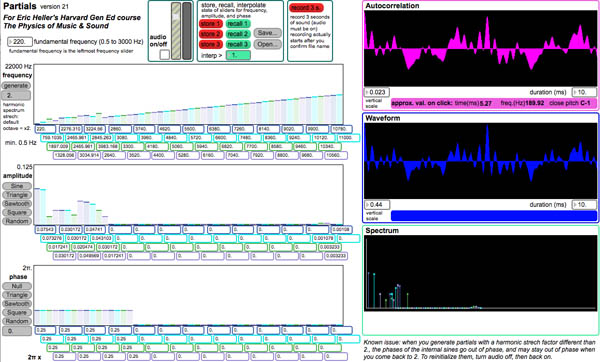Click the frequency box reading 1328.056
This screenshot has height=362, width=600.
(64, 155)
